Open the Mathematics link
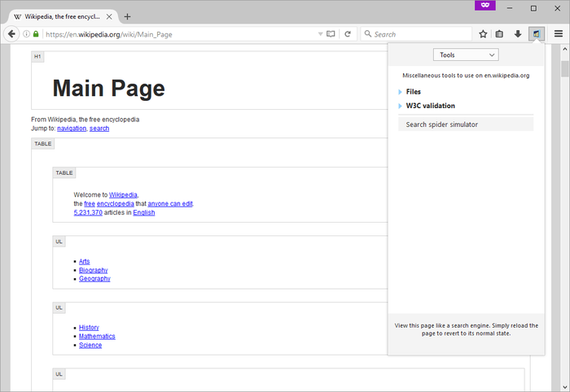This screenshot has height=392, width=570. coord(97,337)
